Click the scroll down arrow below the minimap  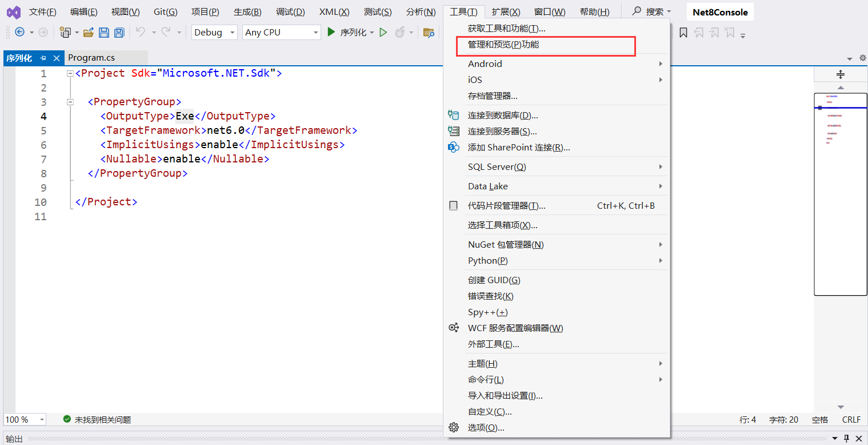point(841,407)
